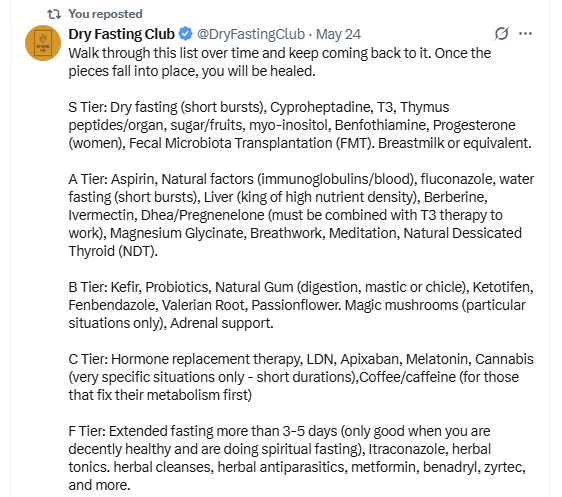Click the S Tier paragraph text

(300, 125)
